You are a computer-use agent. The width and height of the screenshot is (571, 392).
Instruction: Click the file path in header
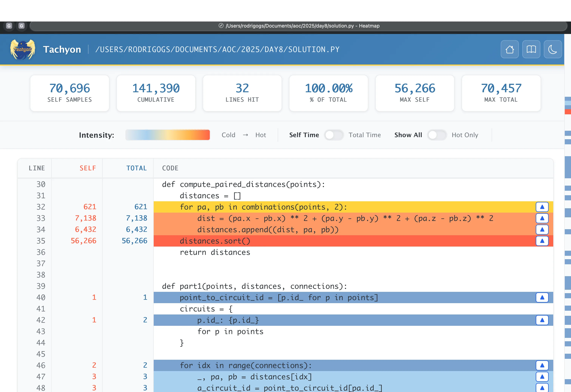pyautogui.click(x=217, y=49)
